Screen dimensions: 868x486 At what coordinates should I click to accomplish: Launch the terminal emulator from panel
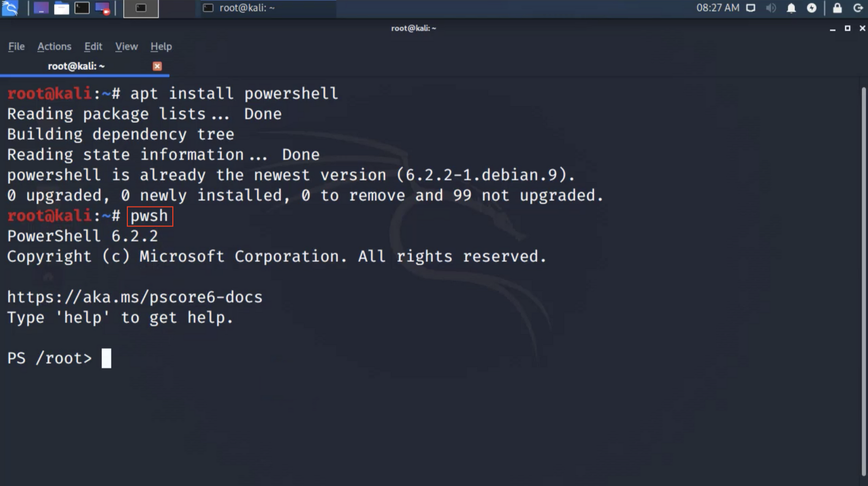tap(82, 8)
